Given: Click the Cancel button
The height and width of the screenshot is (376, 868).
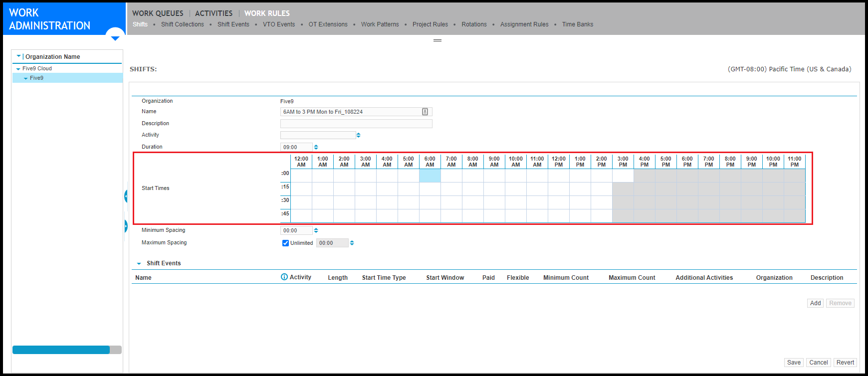Looking at the screenshot, I should point(819,363).
